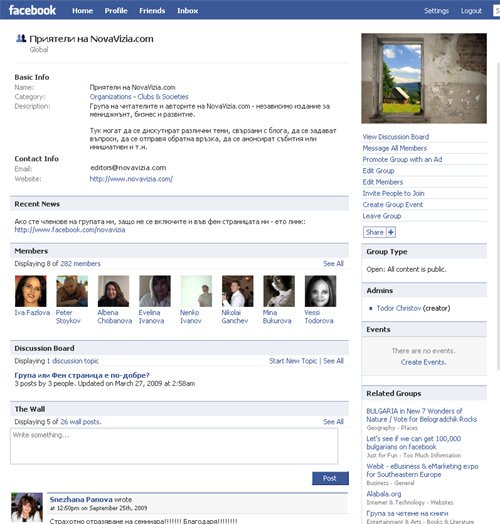Click Snezhana Panova's wall post avatar
500x524 pixels.
point(27,507)
